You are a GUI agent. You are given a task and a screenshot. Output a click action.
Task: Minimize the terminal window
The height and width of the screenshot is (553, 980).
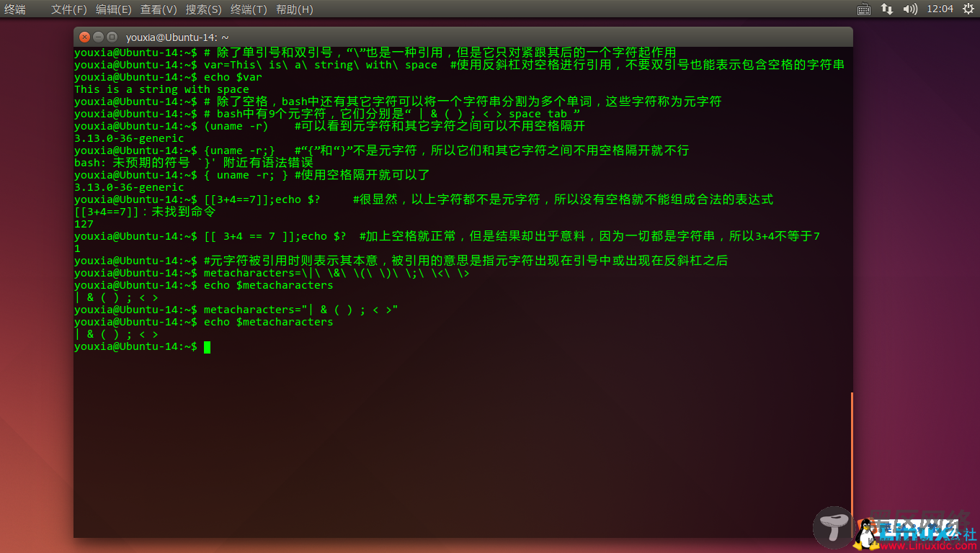tap(99, 37)
